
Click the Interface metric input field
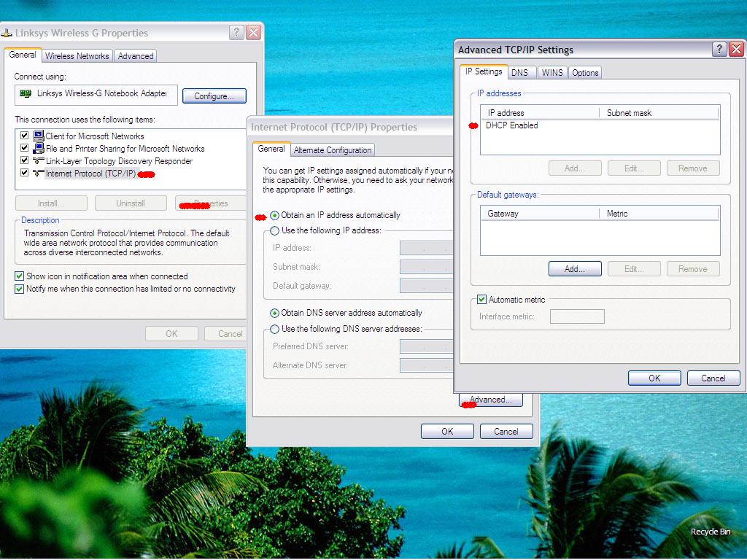click(577, 316)
